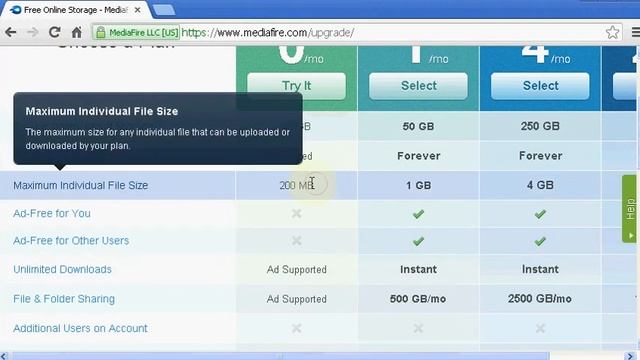Click the tooltip heading Maximum Individual File Size
The image size is (640, 360).
coord(102,111)
